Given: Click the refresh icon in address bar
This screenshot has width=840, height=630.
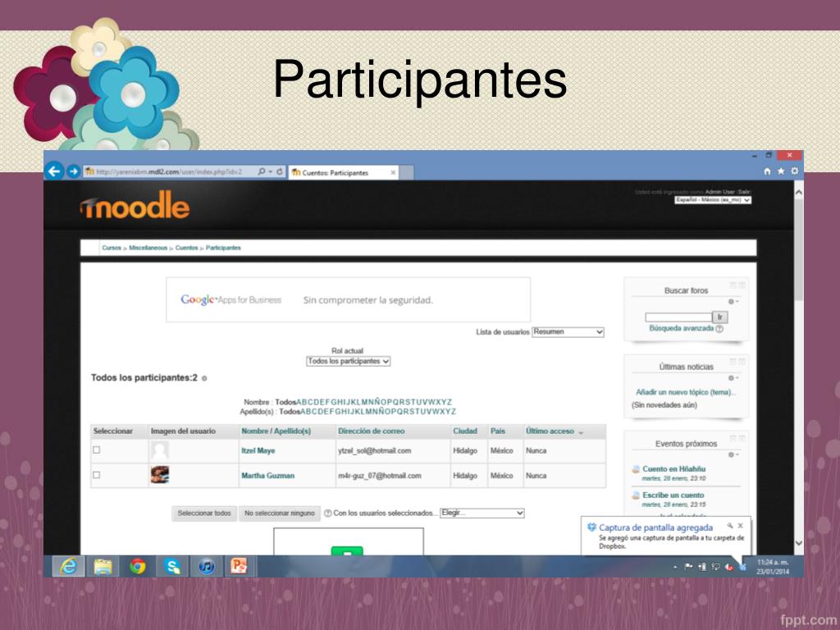Looking at the screenshot, I should tap(280, 172).
